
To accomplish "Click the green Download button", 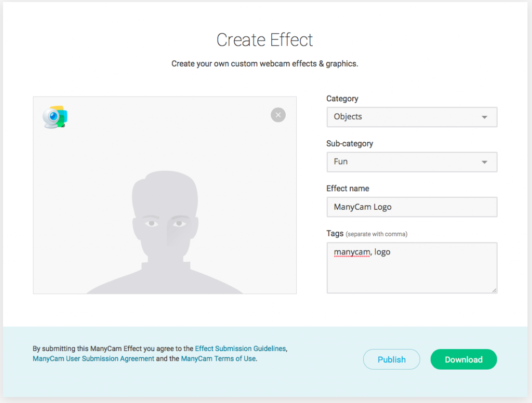I will pyautogui.click(x=463, y=359).
